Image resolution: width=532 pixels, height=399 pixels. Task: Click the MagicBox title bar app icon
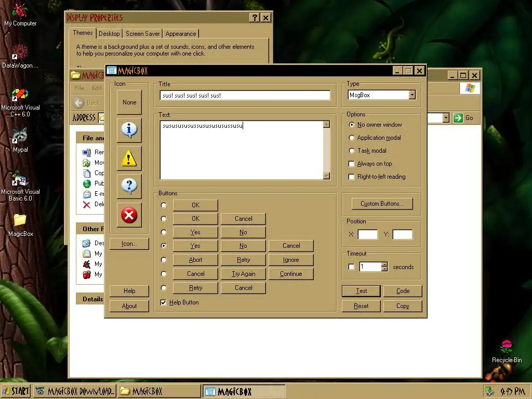(112, 71)
